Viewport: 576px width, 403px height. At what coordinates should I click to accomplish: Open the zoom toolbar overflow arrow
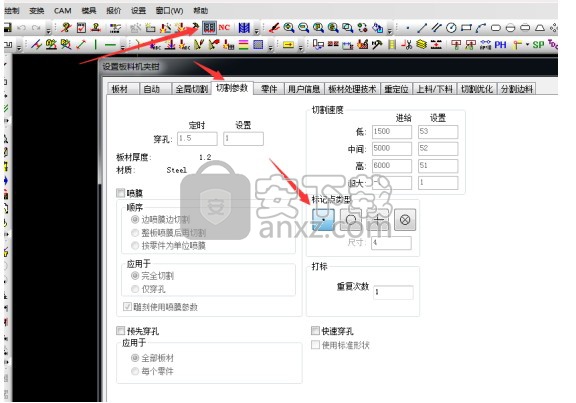[x=390, y=29]
